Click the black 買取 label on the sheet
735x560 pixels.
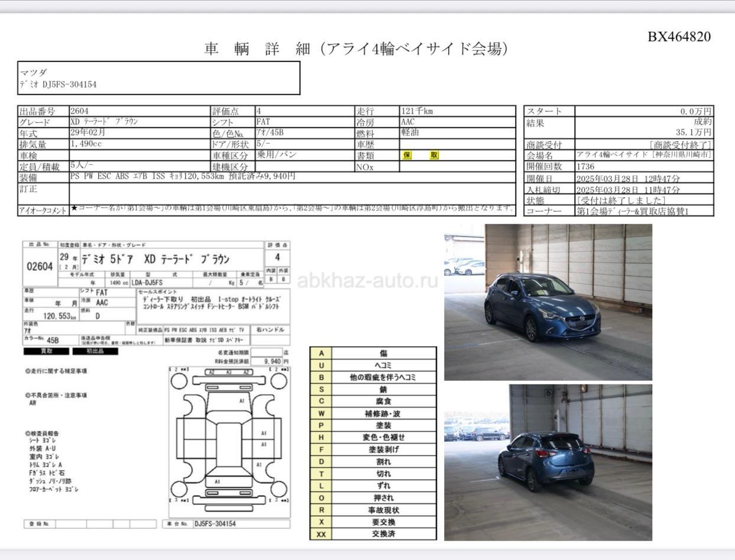46,351
